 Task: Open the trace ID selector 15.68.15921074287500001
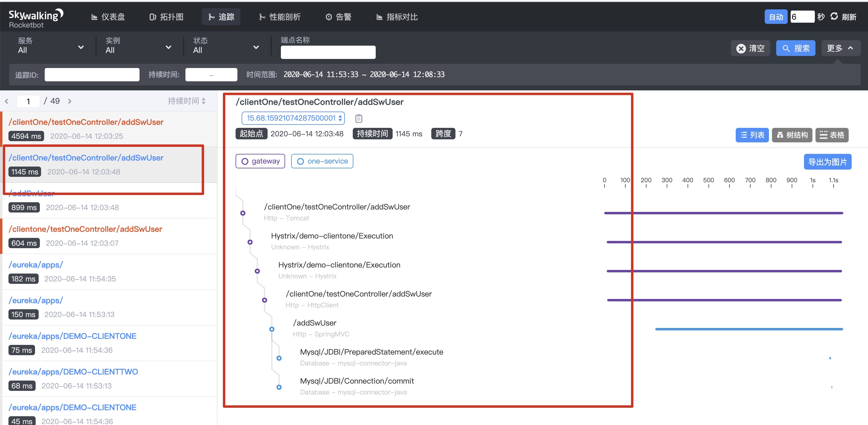coord(293,118)
